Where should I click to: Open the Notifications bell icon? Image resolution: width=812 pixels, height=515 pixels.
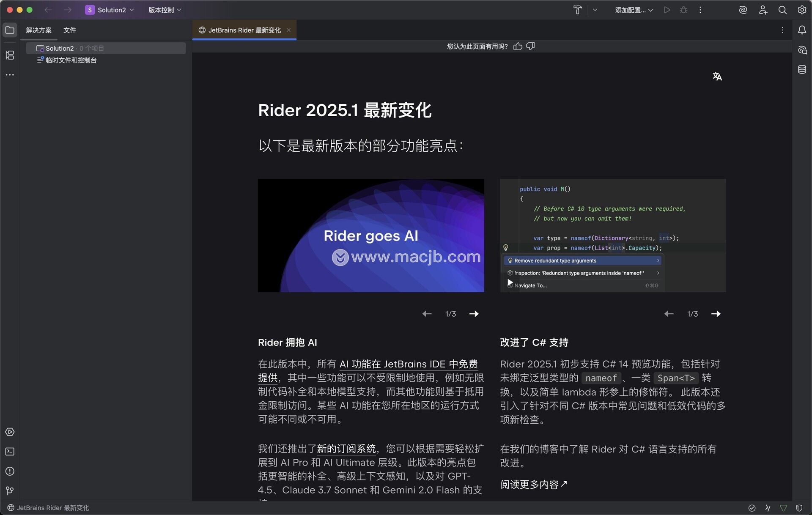point(802,30)
